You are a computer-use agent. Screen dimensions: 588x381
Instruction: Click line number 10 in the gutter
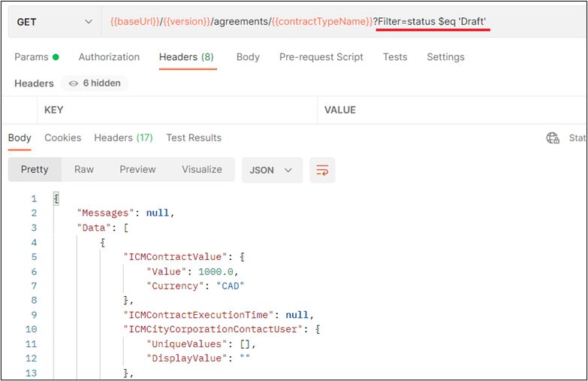pos(31,330)
